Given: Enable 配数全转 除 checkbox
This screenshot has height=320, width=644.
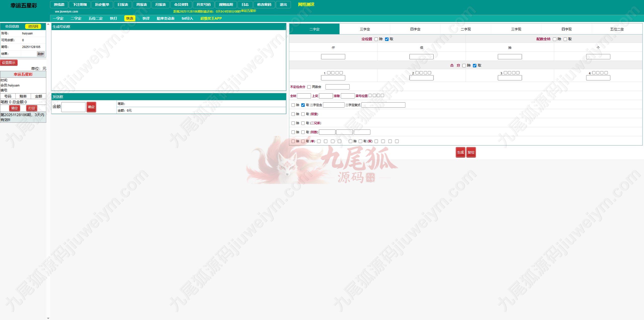Looking at the screenshot, I should [554, 39].
